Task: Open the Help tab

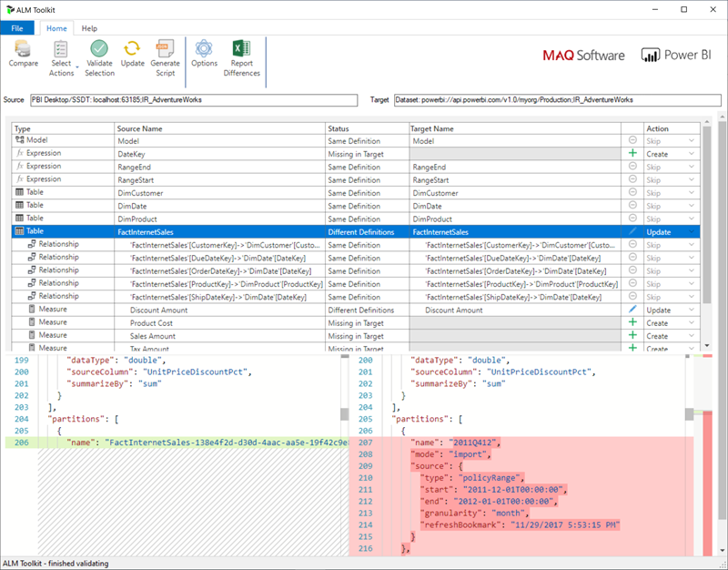Action: tap(89, 28)
